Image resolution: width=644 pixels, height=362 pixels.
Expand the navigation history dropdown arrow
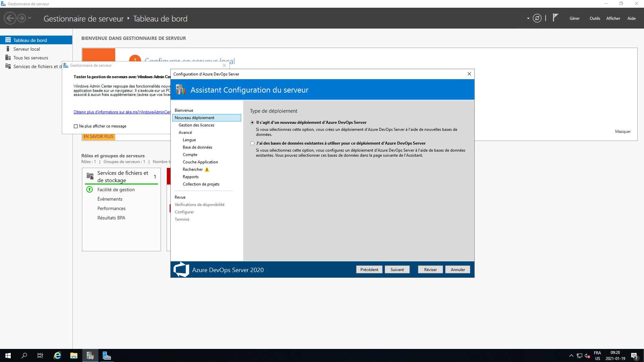point(30,18)
